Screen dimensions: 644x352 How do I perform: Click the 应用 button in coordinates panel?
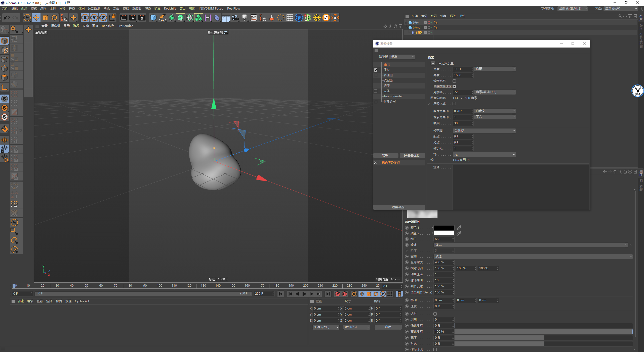pos(388,327)
